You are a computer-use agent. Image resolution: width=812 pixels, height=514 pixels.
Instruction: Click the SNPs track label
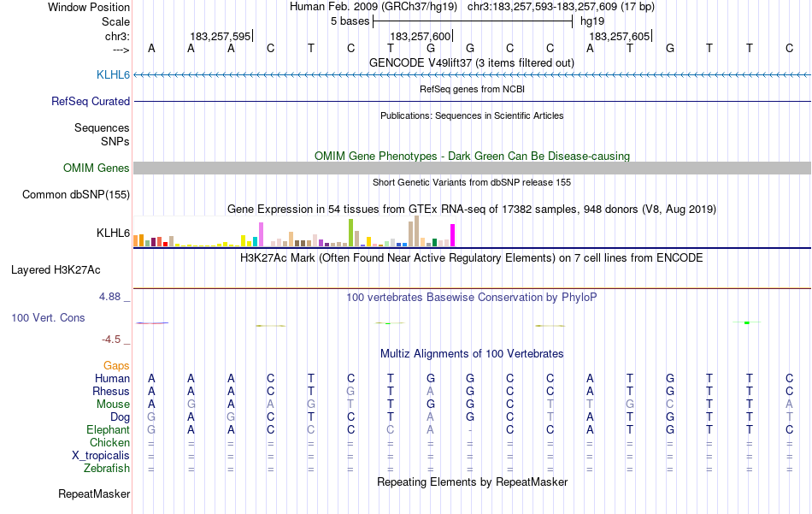(115, 141)
